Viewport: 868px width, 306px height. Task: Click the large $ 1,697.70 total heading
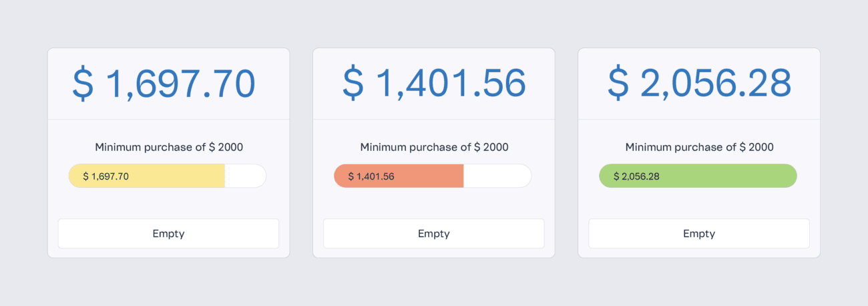pos(164,84)
